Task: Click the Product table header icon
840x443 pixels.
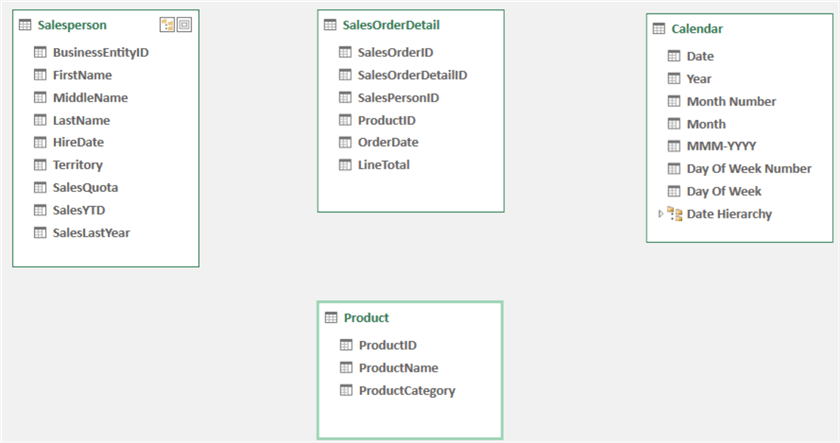Action: click(331, 318)
